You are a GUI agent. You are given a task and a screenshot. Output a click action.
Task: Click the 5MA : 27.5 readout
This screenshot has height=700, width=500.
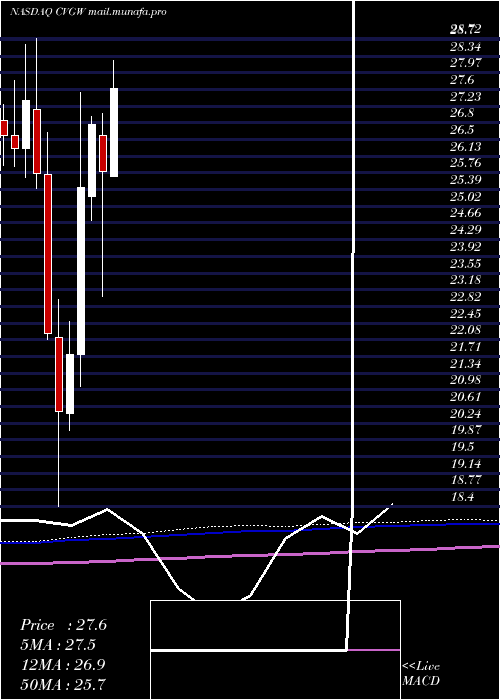[x=59, y=645]
